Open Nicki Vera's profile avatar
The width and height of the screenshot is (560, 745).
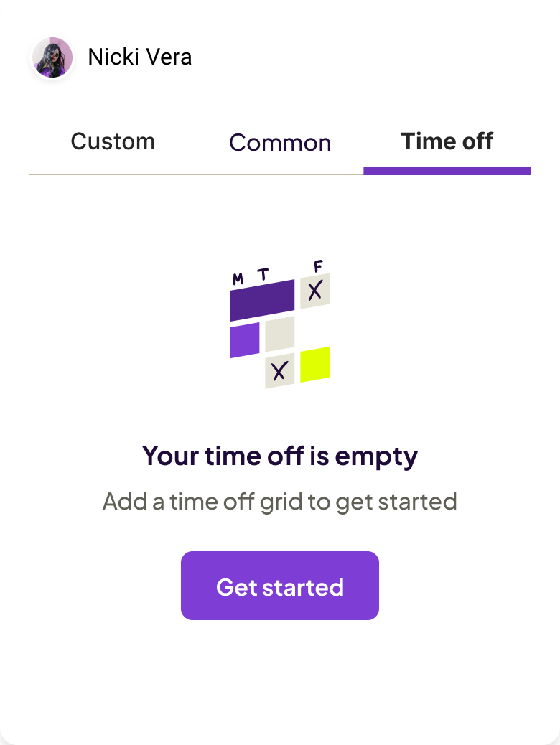point(52,57)
